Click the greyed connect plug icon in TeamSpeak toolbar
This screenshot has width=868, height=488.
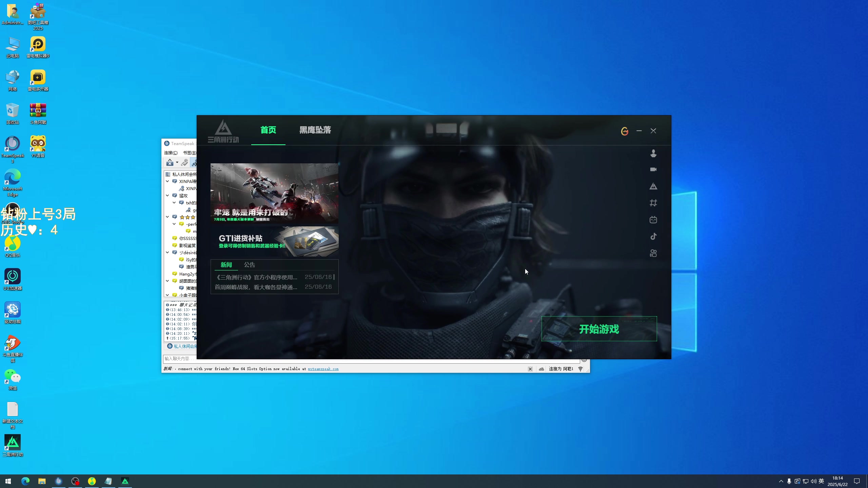point(184,163)
